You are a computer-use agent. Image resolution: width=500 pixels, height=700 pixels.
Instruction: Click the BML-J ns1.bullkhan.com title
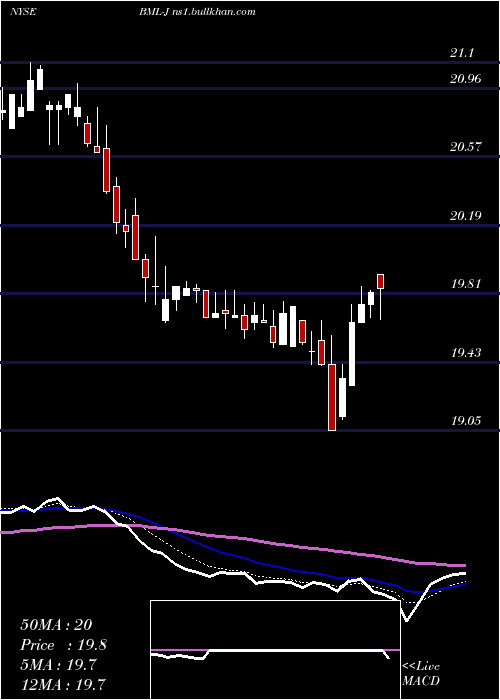(x=197, y=12)
